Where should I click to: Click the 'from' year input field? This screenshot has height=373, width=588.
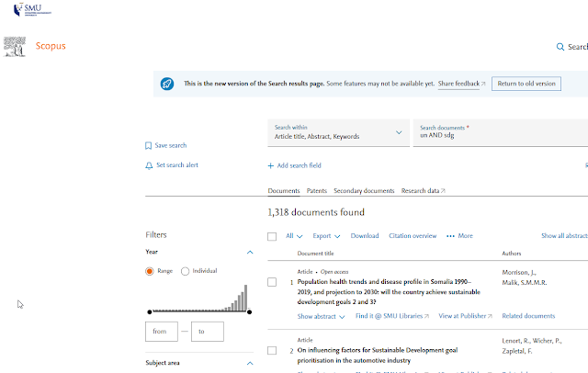click(162, 332)
